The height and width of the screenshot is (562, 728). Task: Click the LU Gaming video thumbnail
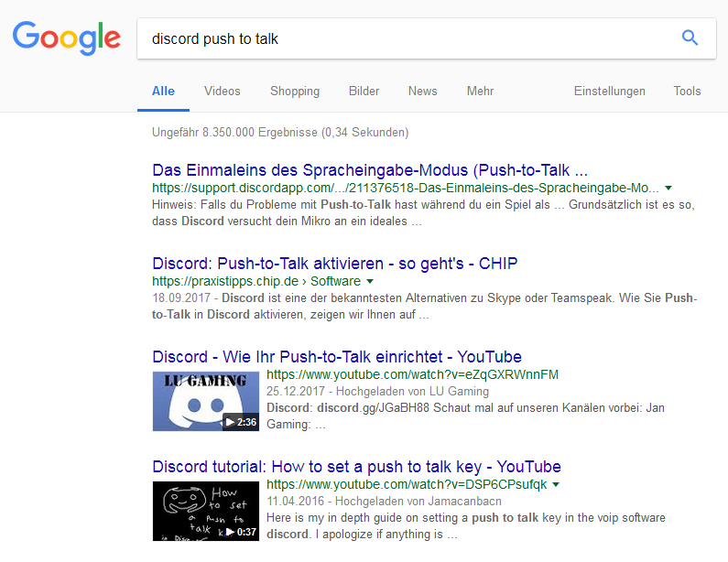click(x=206, y=402)
